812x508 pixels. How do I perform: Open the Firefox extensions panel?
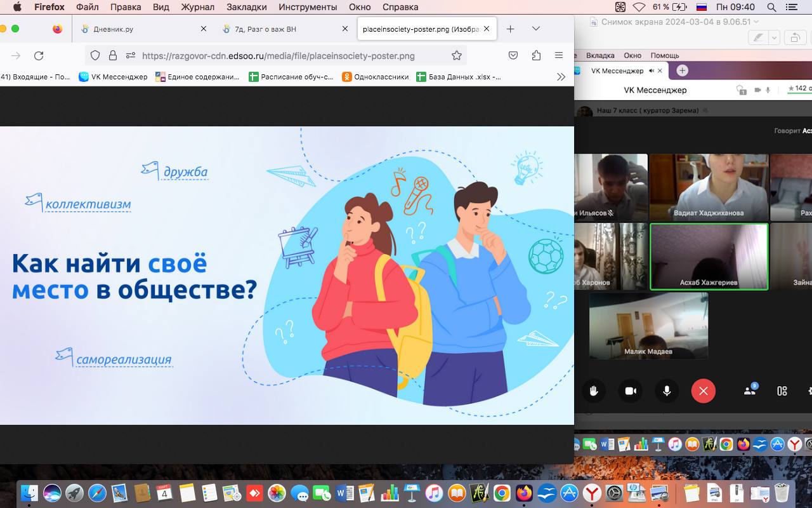[x=536, y=55]
